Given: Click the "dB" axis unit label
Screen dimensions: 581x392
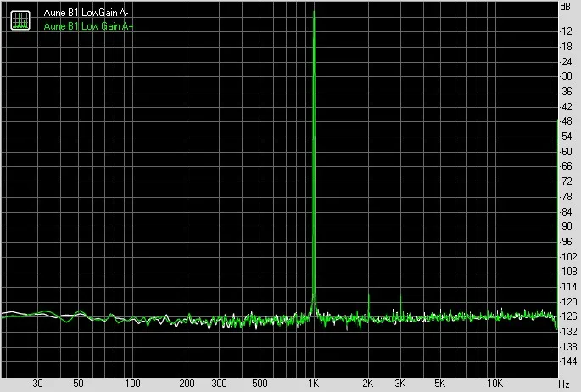Looking at the screenshot, I should [566, 7].
